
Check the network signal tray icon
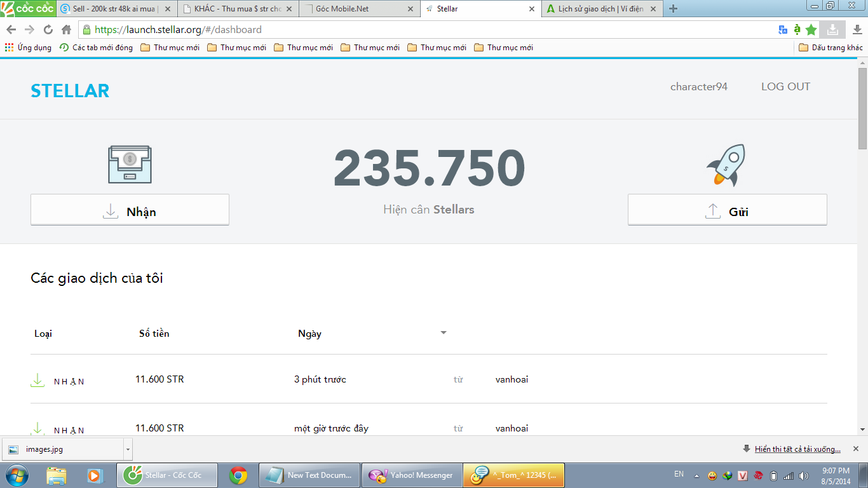pyautogui.click(x=789, y=475)
